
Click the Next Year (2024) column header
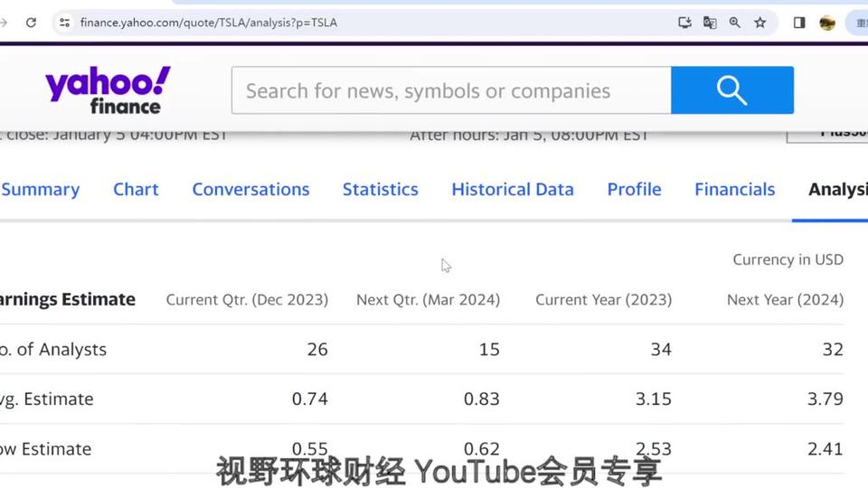tap(785, 300)
